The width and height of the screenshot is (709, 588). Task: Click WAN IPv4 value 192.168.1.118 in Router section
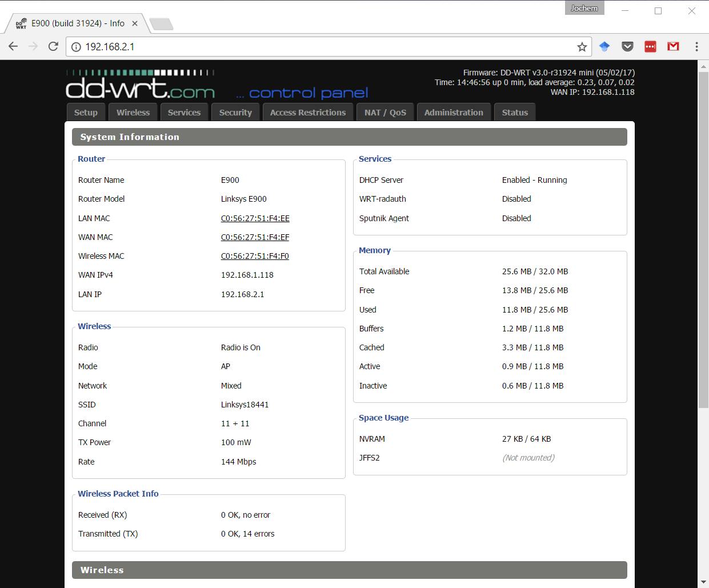247,275
